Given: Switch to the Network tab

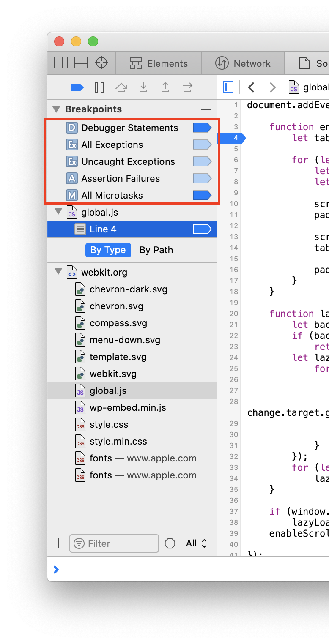Looking at the screenshot, I should click(x=243, y=63).
